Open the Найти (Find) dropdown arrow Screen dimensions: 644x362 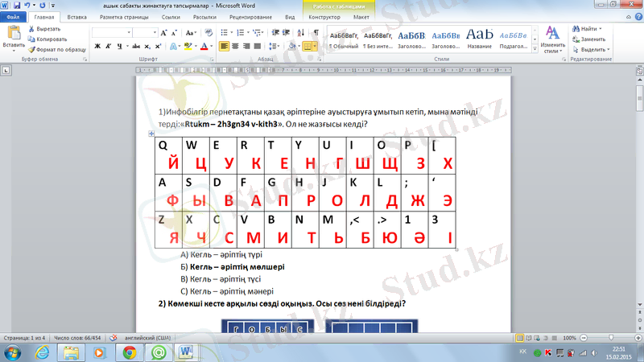click(x=601, y=28)
